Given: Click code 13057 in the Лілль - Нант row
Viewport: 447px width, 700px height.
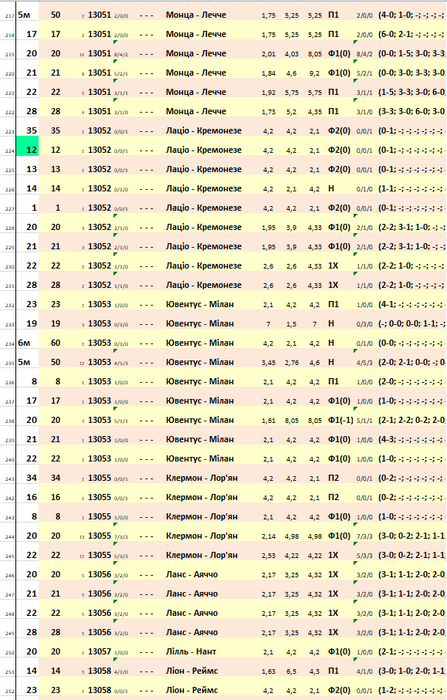Looking at the screenshot, I should (x=99, y=652).
